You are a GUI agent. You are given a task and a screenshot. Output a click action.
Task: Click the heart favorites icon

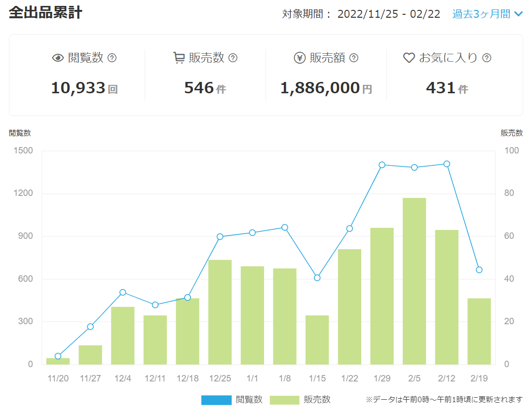pyautogui.click(x=409, y=58)
